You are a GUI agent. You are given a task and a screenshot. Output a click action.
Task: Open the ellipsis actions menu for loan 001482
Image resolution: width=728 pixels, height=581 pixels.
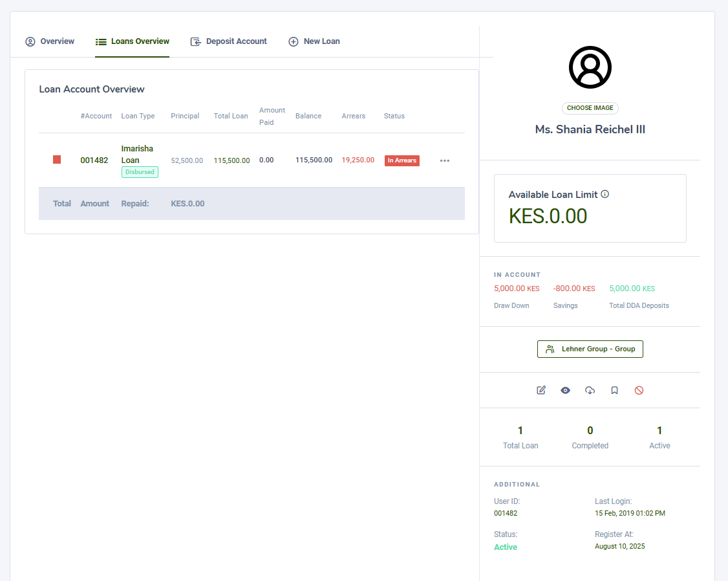445,160
